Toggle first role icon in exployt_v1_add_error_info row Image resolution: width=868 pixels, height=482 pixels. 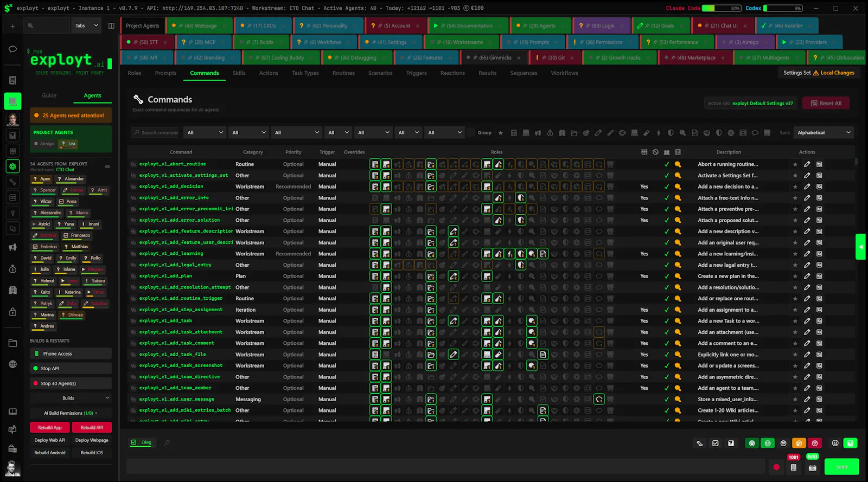point(374,198)
